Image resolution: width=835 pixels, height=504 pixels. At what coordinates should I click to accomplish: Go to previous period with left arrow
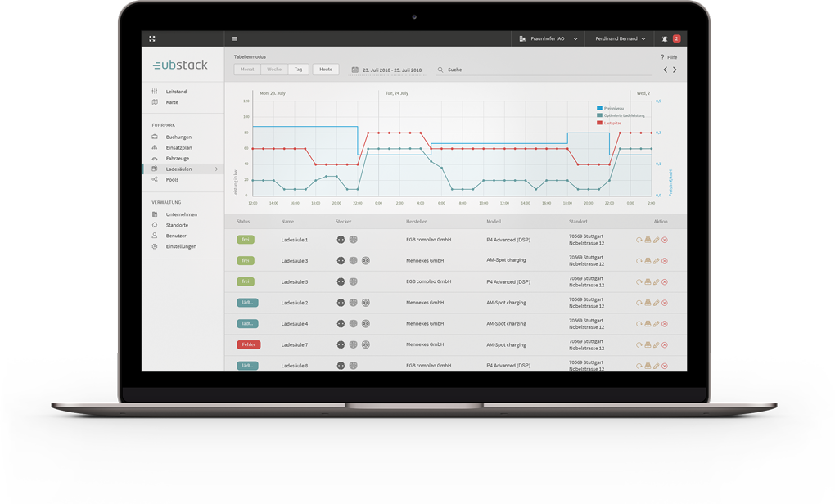pos(665,70)
